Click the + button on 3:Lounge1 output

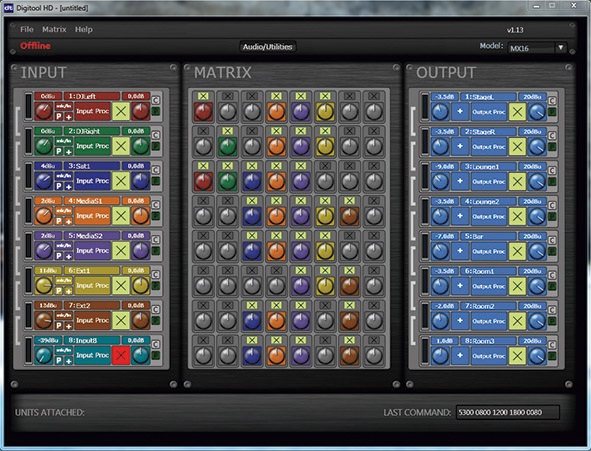tap(460, 181)
